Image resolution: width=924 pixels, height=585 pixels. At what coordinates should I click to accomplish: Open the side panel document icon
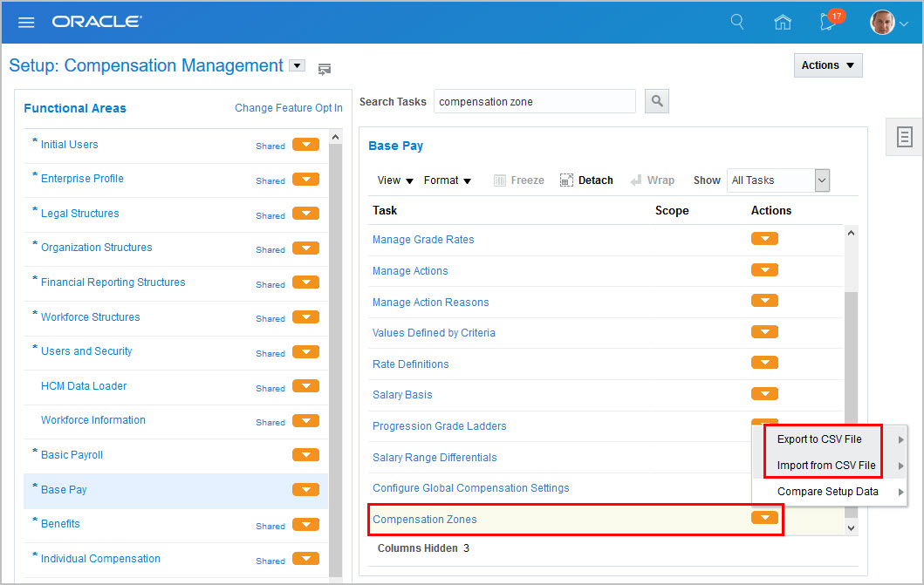pyautogui.click(x=905, y=137)
